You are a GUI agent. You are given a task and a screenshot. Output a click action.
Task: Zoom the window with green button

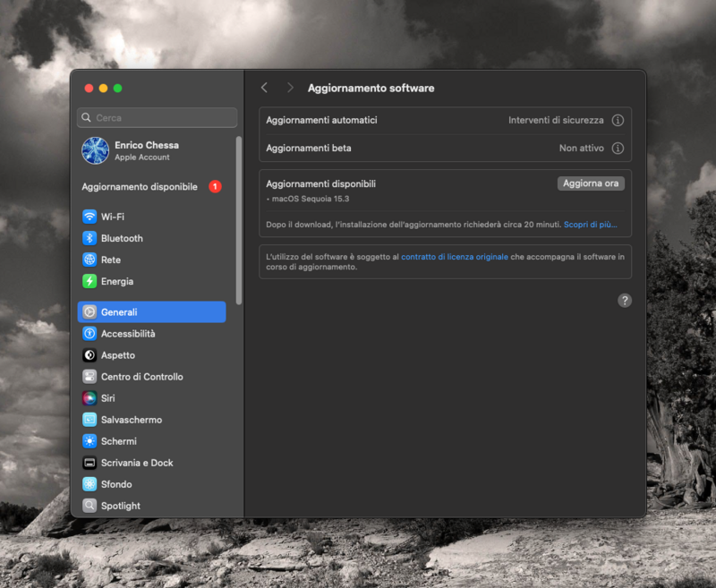(x=118, y=88)
